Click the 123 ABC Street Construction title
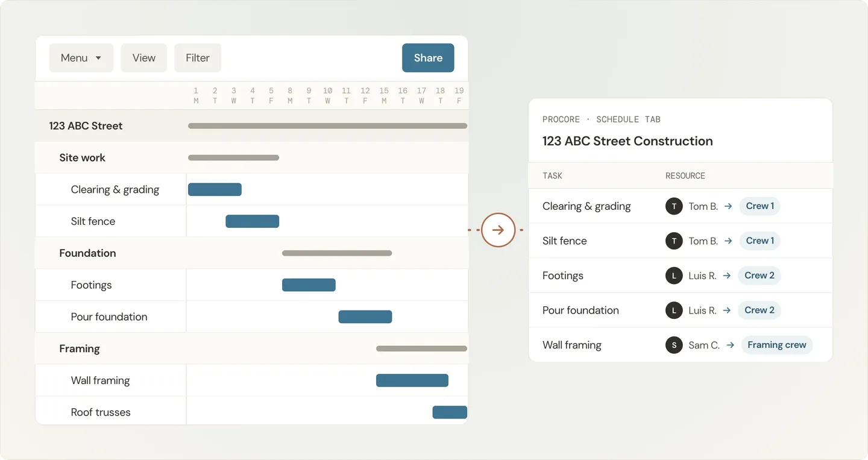This screenshot has height=460, width=868. pos(627,141)
